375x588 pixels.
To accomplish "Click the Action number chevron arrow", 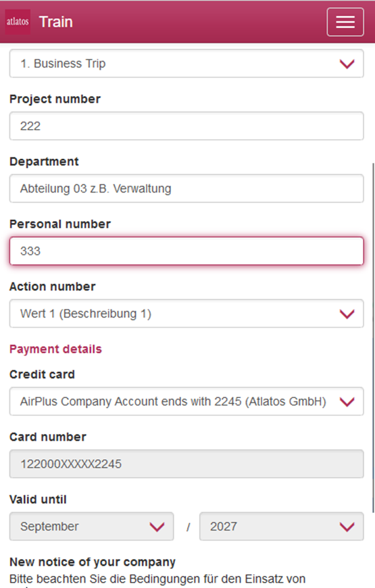I will coord(347,314).
